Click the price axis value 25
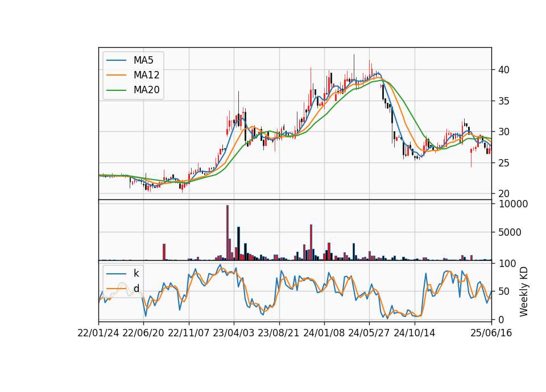Viewport: 546px width, 392px height. [x=503, y=163]
